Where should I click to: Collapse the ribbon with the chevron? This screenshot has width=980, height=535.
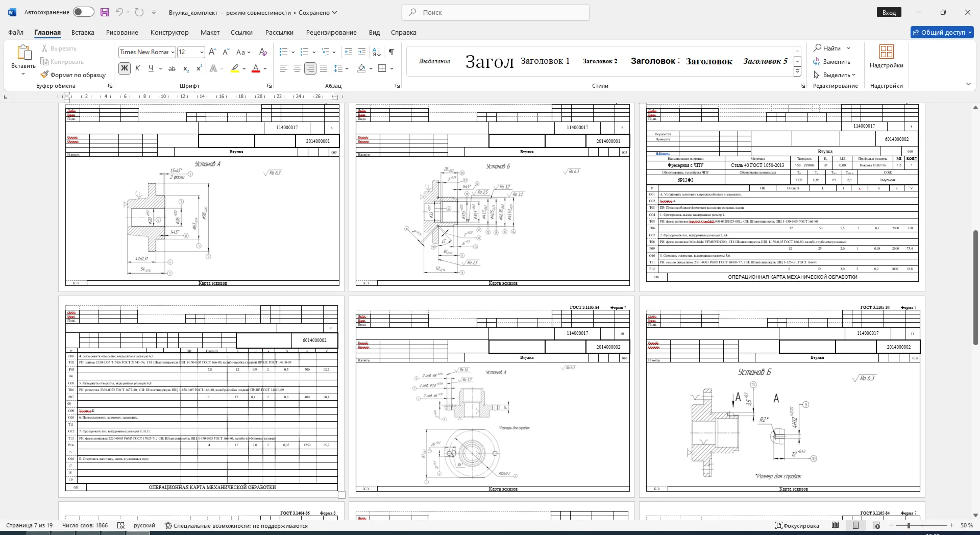pos(968,84)
